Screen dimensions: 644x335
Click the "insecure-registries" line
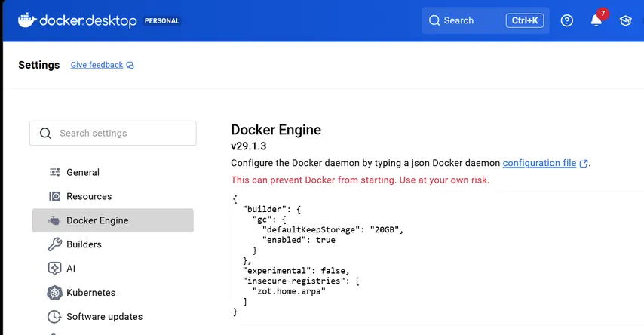click(301, 281)
